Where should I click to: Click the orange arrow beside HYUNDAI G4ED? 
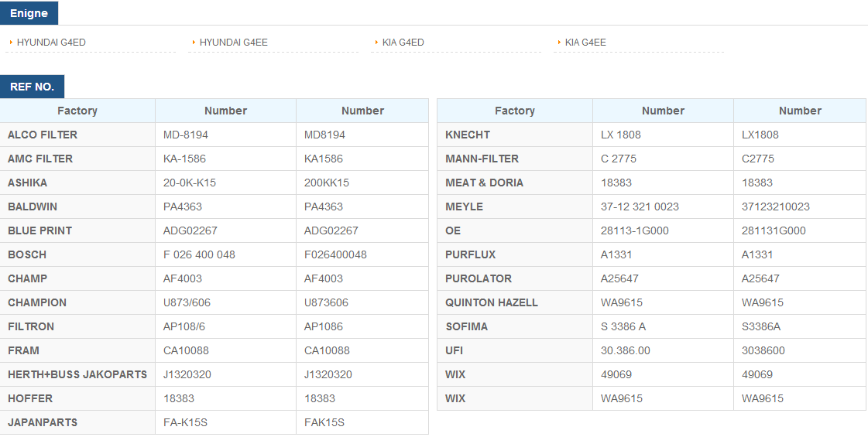click(11, 42)
